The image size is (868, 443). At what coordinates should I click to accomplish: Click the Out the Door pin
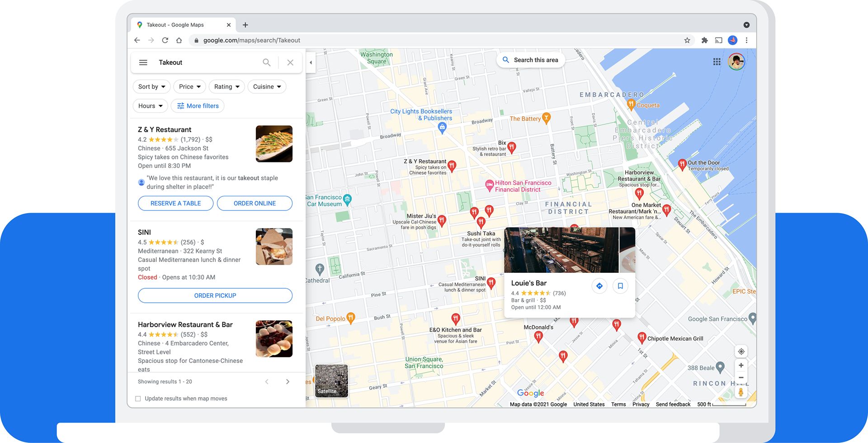pos(682,164)
